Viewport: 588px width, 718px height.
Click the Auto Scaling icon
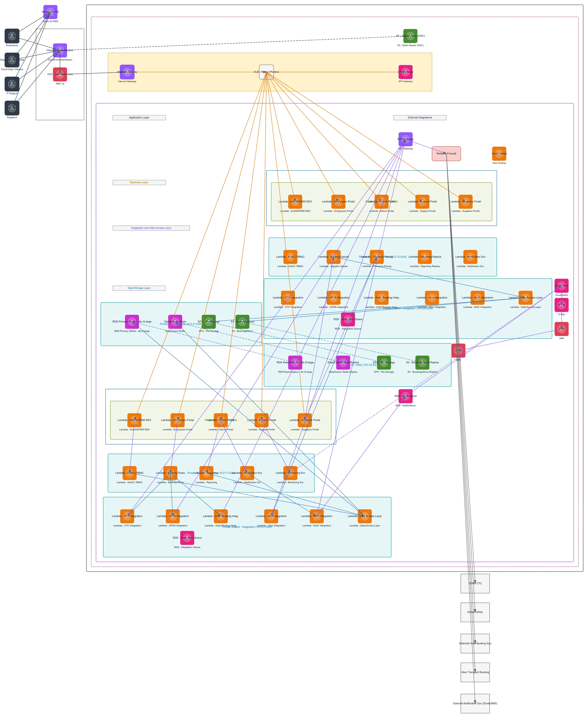[499, 154]
